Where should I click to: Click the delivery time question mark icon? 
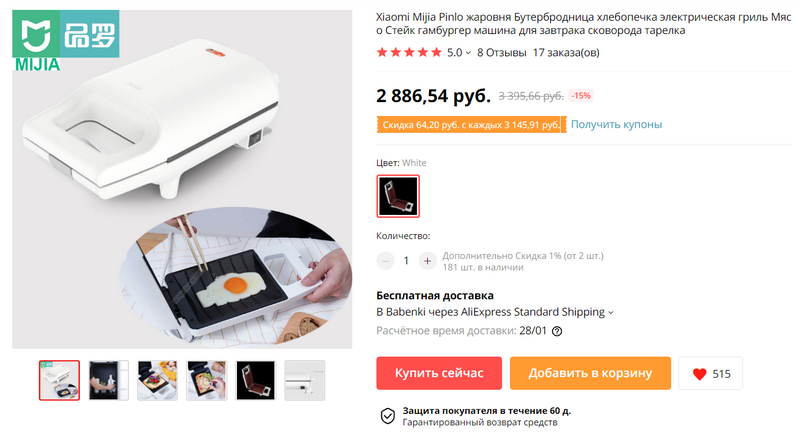point(557,331)
